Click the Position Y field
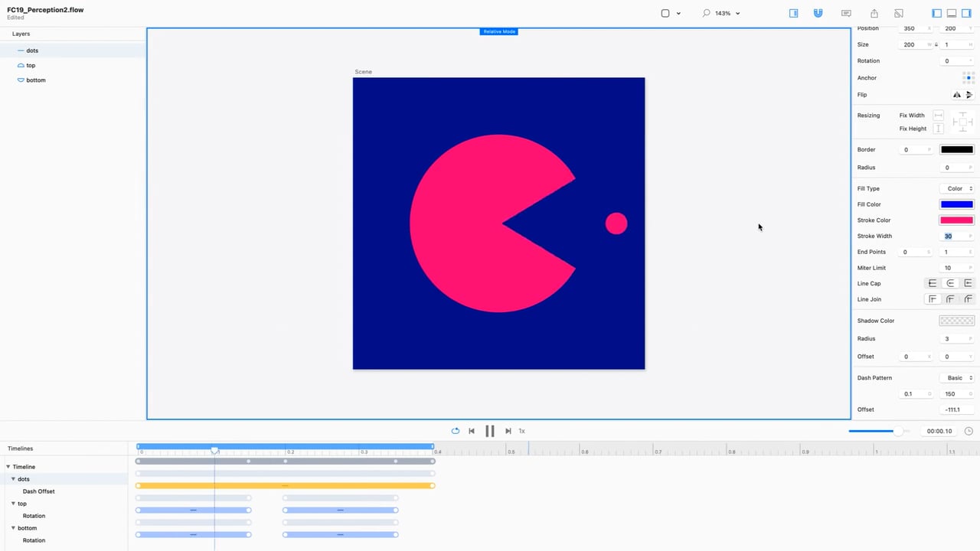This screenshot has height=551, width=980. tap(955, 28)
